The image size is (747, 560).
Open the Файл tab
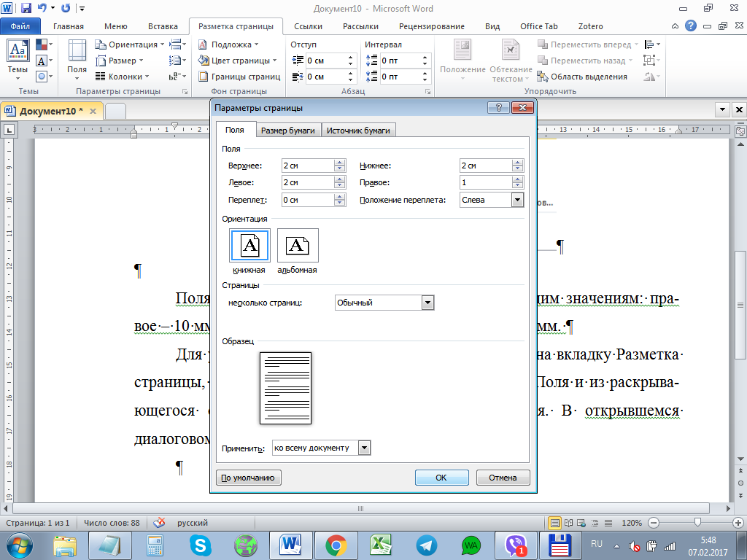pos(20,26)
